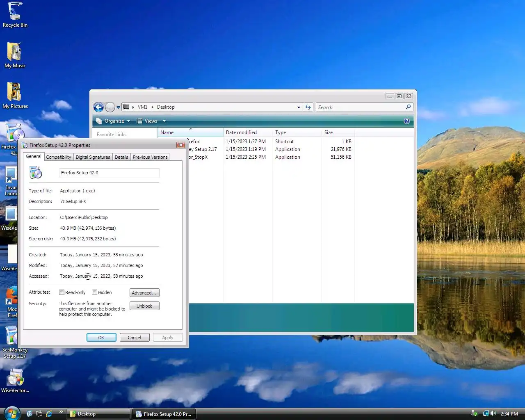Click the Advanced... button

(x=144, y=293)
